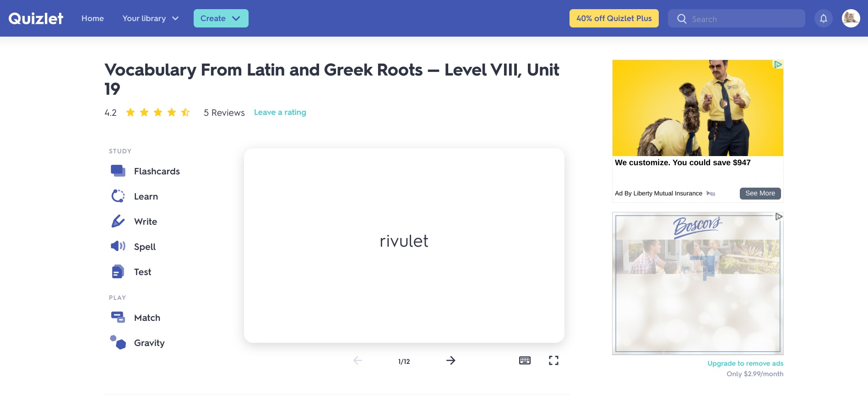Open the Flashcards study mode icon
The image size is (868, 400).
coord(118,171)
